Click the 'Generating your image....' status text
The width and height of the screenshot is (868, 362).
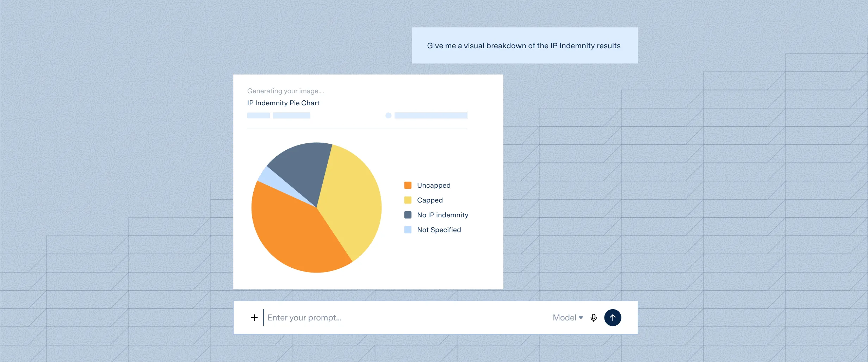click(x=285, y=91)
